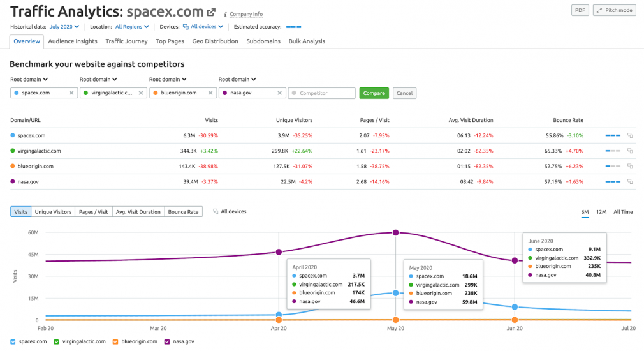Click spacex.com May 20 data point
This screenshot has height=351, width=644.
point(395,293)
